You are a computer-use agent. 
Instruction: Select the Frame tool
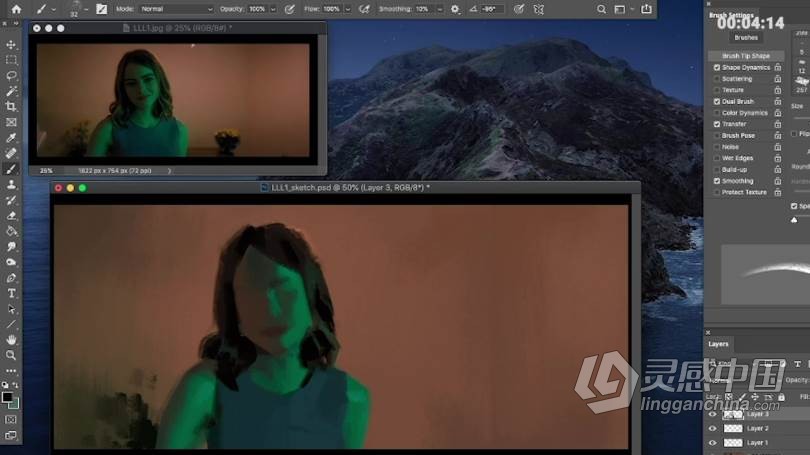11,122
